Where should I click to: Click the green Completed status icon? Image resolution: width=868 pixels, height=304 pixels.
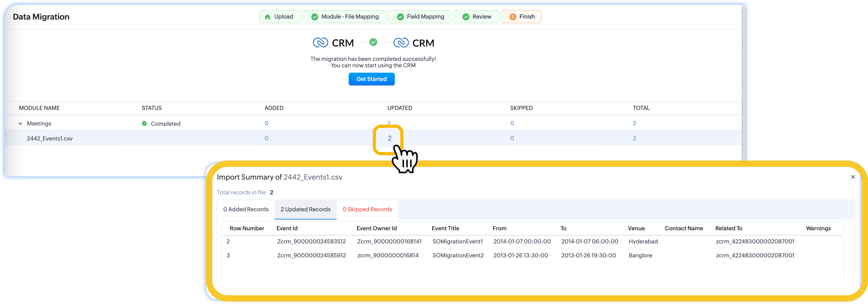point(144,124)
